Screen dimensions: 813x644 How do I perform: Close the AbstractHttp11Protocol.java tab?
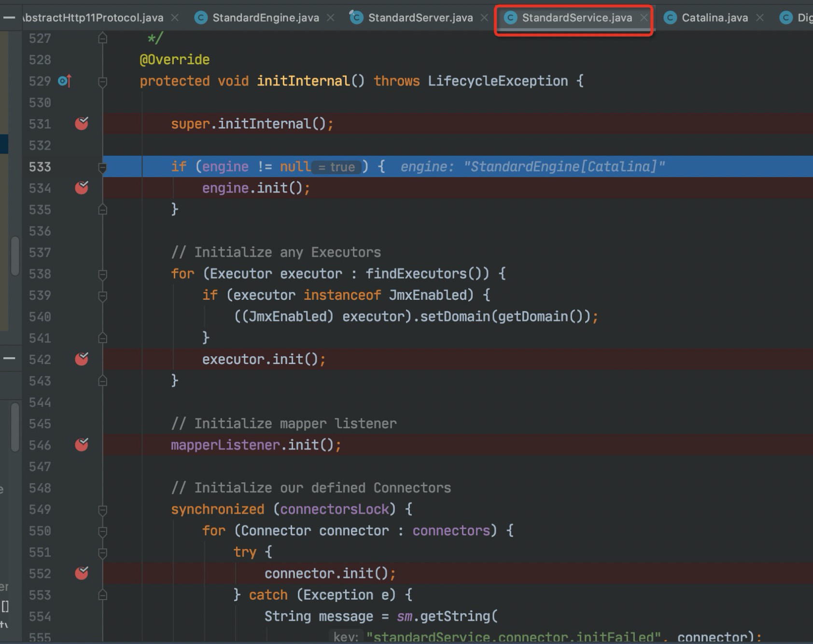[175, 18]
